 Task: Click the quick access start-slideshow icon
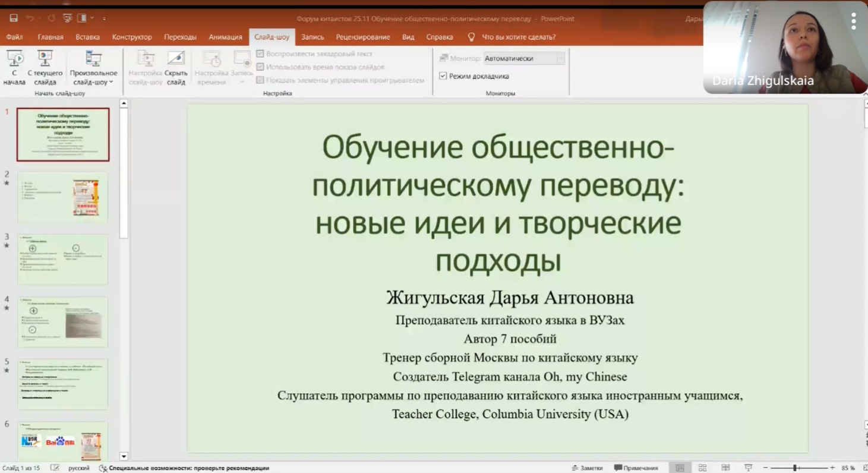tap(67, 18)
